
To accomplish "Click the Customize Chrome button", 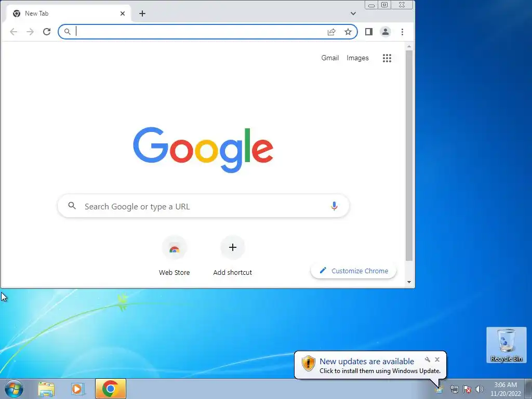I will click(353, 271).
